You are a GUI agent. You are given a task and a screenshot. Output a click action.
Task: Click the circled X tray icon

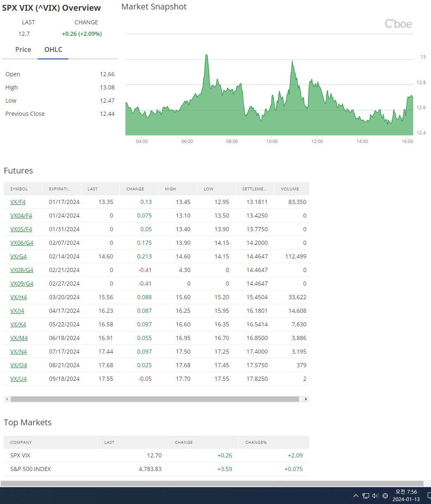385,496
